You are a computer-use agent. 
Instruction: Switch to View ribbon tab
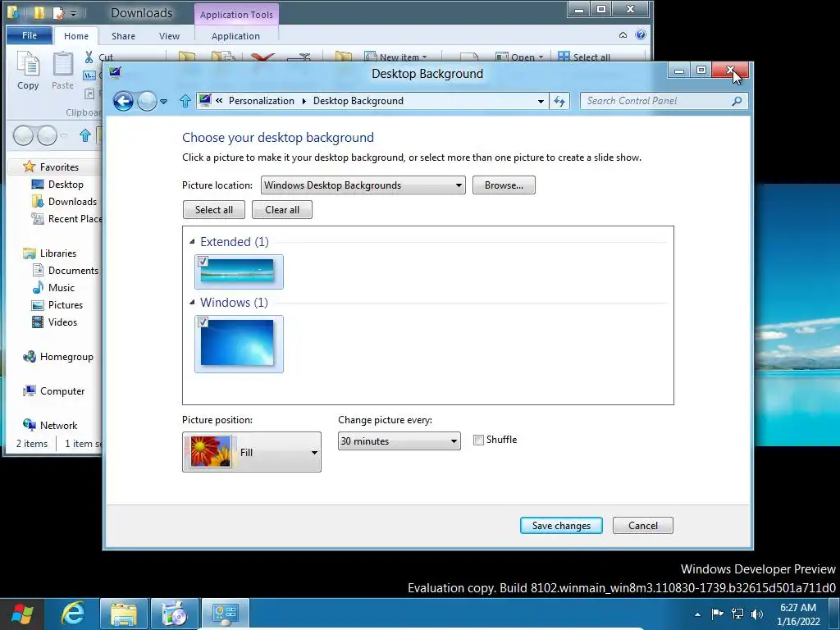click(169, 36)
